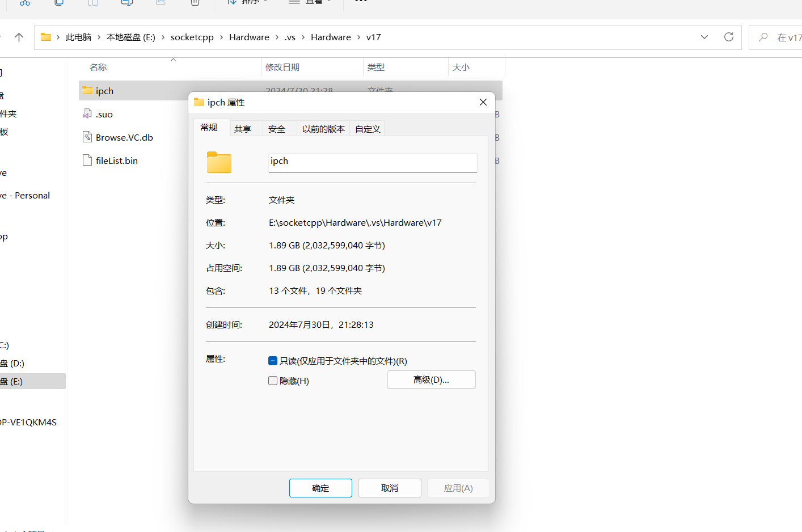Confirm with the 确定 button
802x532 pixels.
pyautogui.click(x=320, y=488)
